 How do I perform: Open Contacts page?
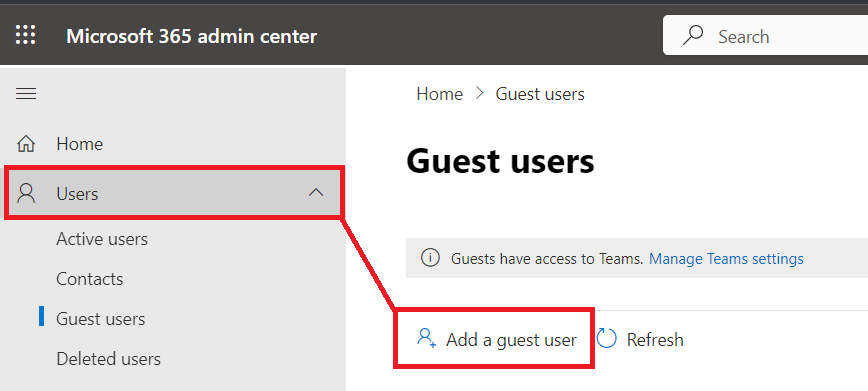(90, 279)
